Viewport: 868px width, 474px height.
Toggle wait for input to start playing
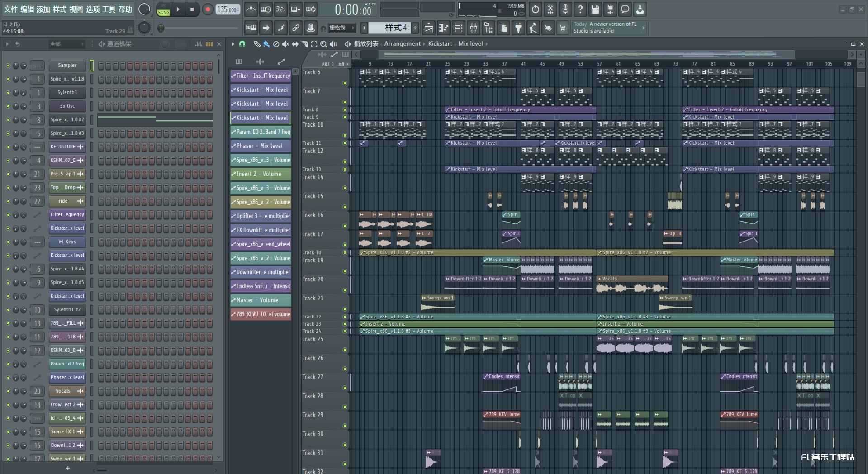266,9
